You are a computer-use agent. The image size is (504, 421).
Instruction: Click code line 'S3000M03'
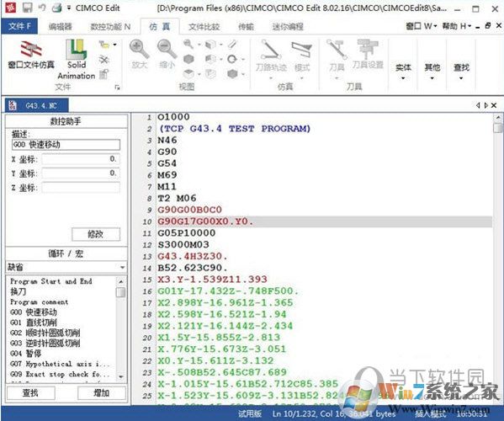pyautogui.click(x=183, y=245)
